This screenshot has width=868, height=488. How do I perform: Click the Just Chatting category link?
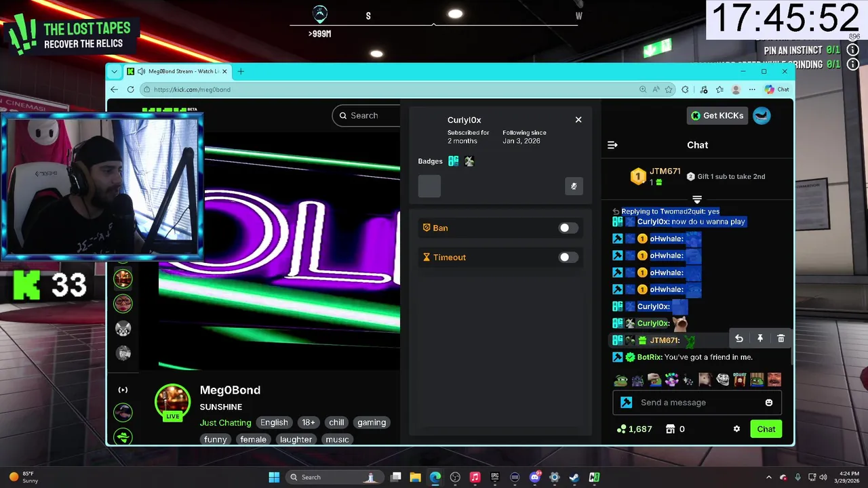tap(225, 422)
